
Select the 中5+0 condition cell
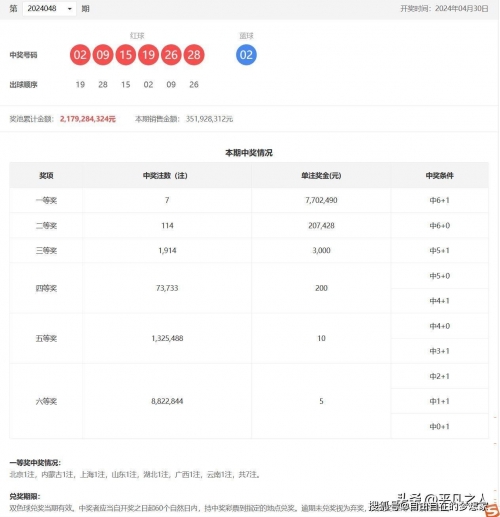click(x=440, y=276)
